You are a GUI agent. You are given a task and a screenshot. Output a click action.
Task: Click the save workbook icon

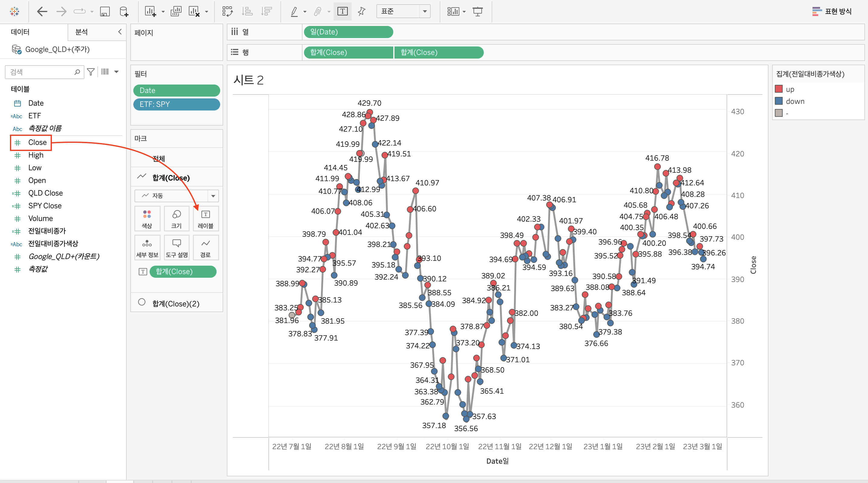[105, 11]
